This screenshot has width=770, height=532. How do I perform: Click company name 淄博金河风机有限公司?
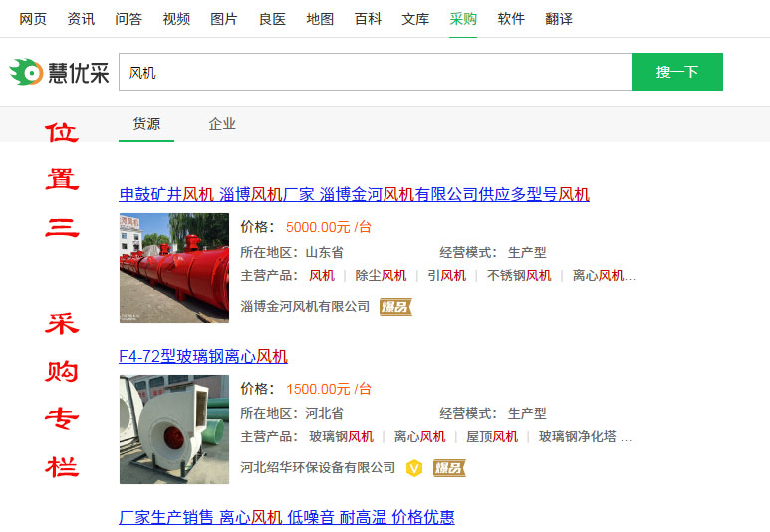pyautogui.click(x=305, y=307)
